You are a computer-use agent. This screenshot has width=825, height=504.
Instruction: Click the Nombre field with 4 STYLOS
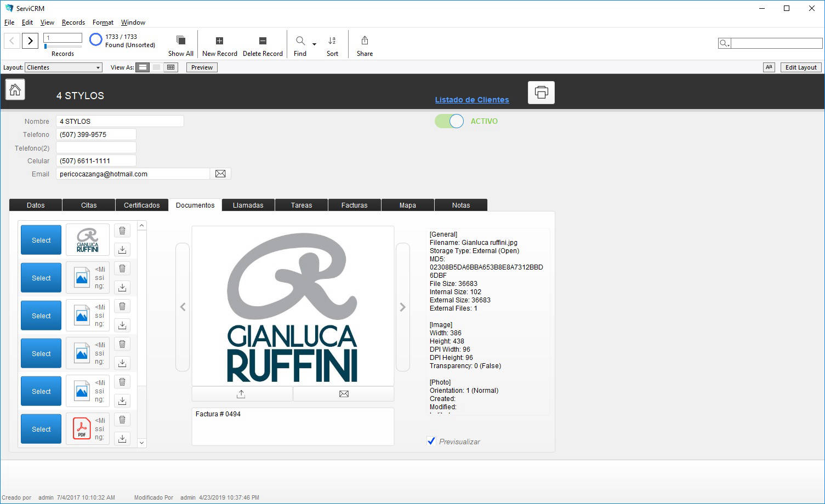point(120,121)
